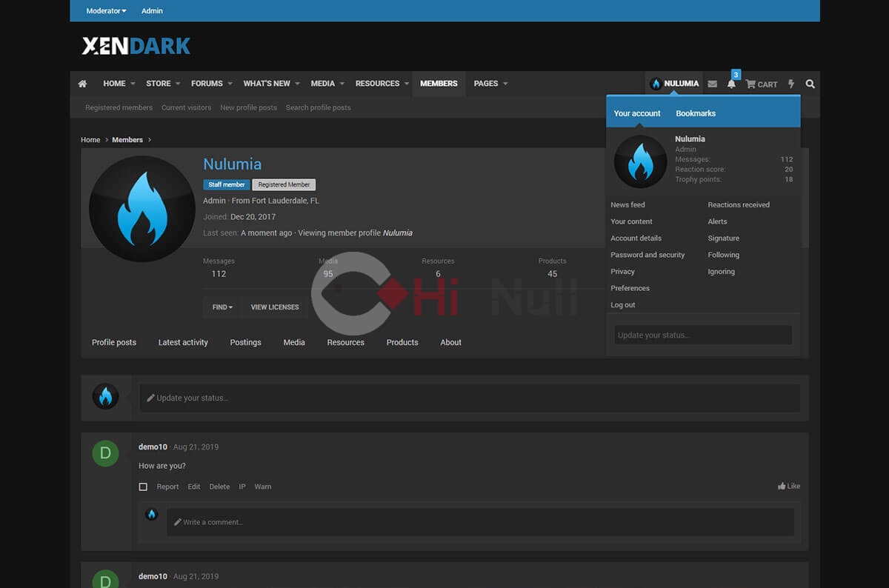Click the Members breadcrumb link
Viewport: 889px width, 588px height.
(127, 140)
